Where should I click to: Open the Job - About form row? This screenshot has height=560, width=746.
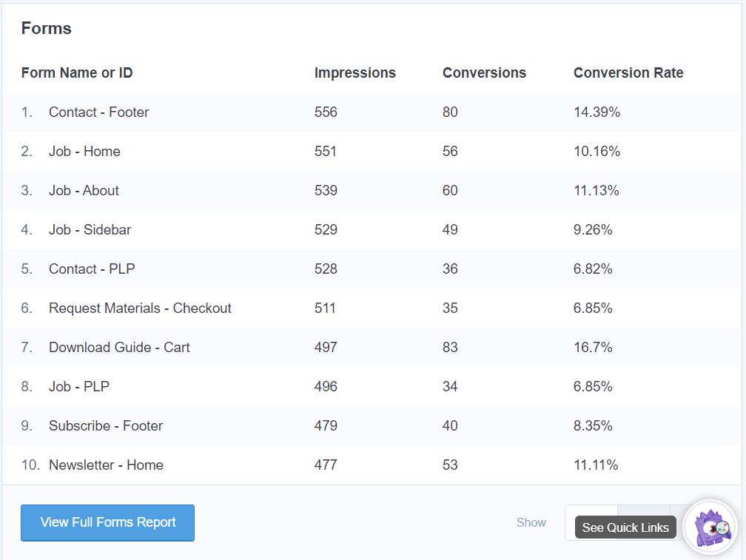click(x=84, y=190)
